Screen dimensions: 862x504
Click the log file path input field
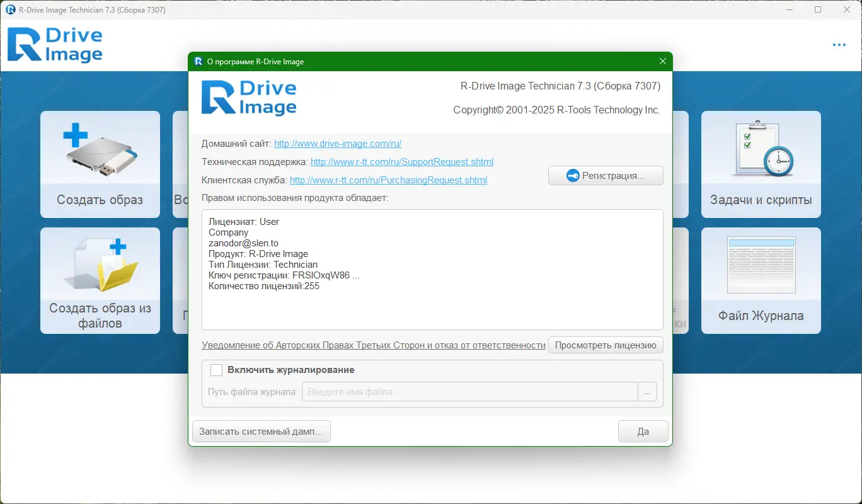(470, 392)
